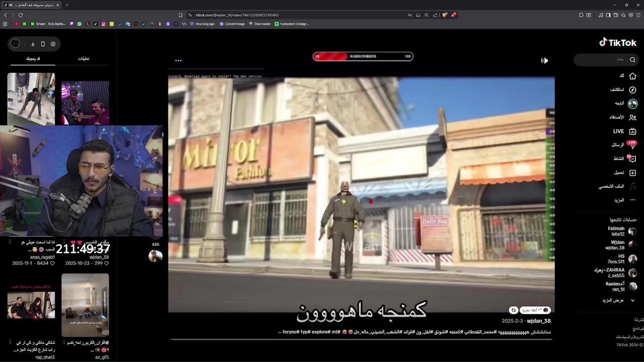Open Following (أتابعه) in TikTok sidebar
Image resolution: width=644 pixels, height=362 pixels.
tap(632, 104)
